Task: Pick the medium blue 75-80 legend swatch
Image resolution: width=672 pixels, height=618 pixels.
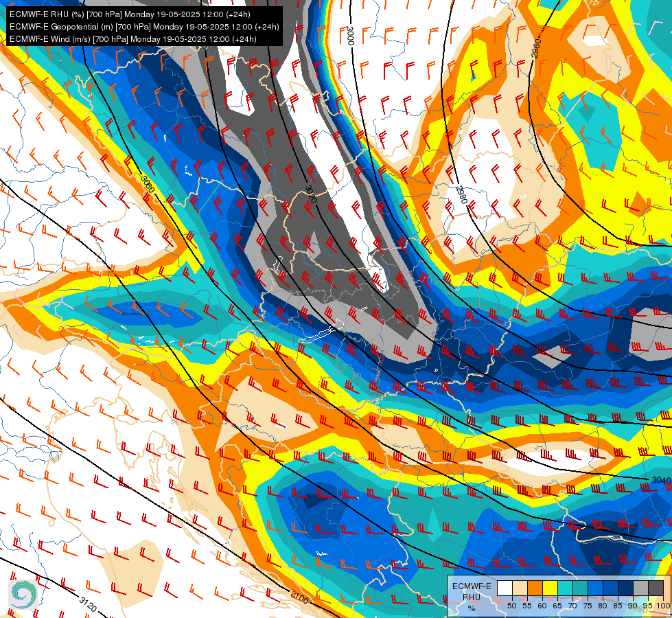Action: click(x=595, y=588)
